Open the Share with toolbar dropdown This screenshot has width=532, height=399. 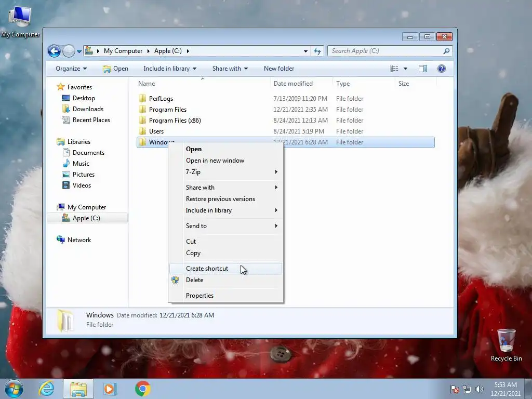(x=230, y=69)
